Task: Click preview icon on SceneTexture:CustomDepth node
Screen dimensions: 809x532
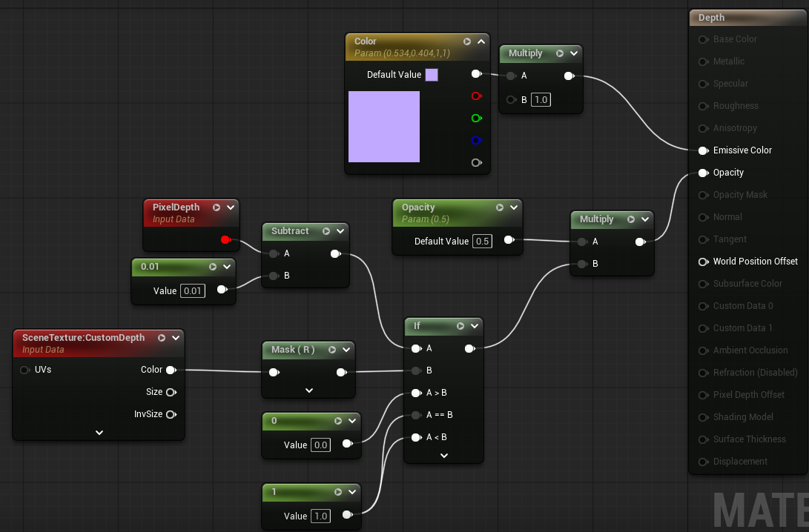Action: coord(162,338)
